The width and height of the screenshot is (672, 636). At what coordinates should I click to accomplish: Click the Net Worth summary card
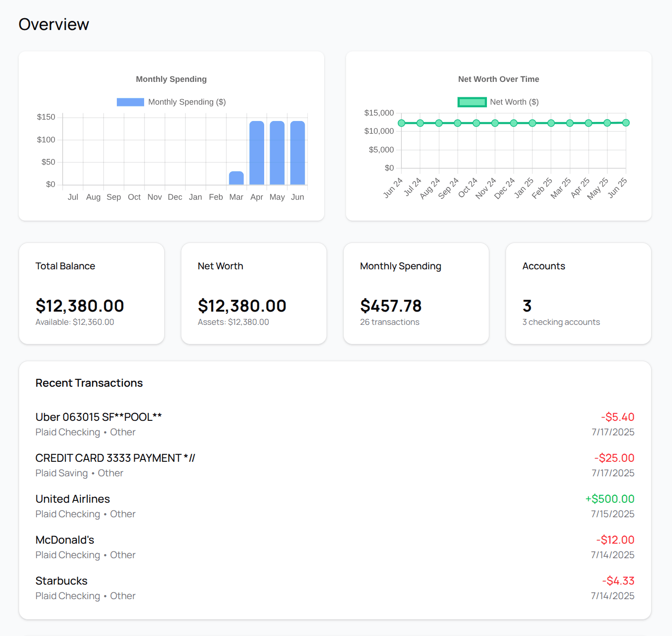[x=253, y=293]
